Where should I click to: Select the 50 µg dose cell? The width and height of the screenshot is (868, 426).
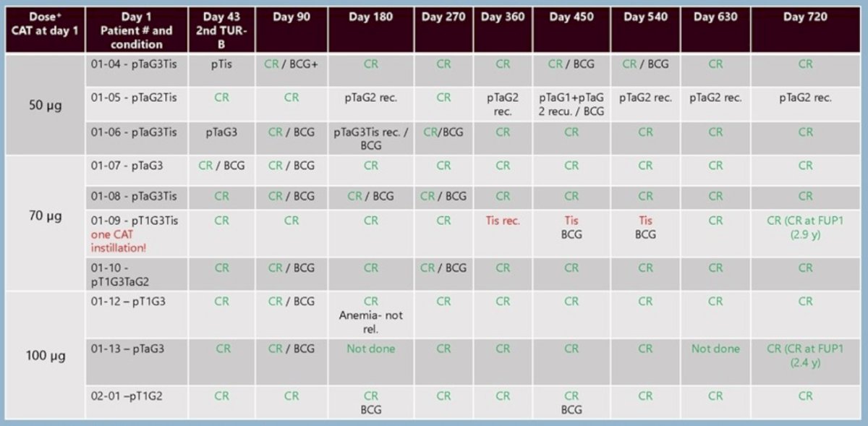(45, 106)
